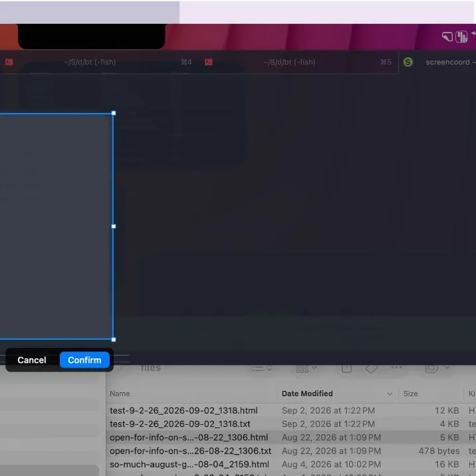Image resolution: width=476 pixels, height=476 pixels.
Task: Select the top-right corner handle of selection
Action: 114,113
